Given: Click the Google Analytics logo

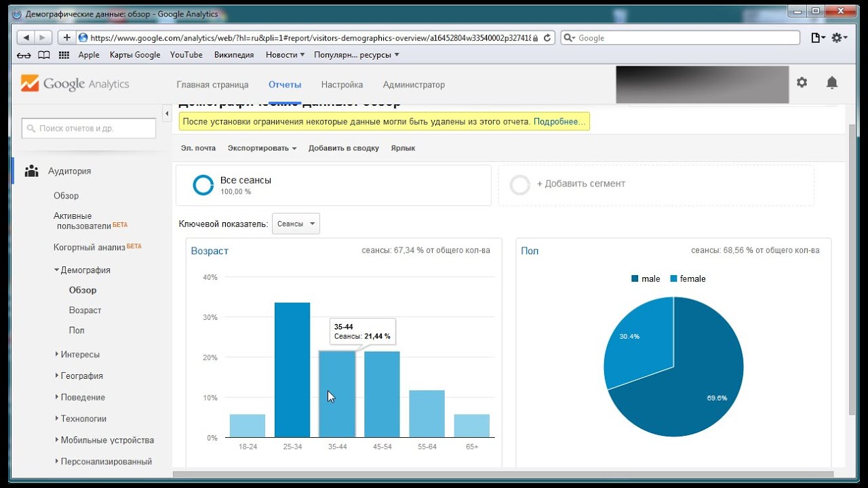Looking at the screenshot, I should pyautogui.click(x=75, y=84).
